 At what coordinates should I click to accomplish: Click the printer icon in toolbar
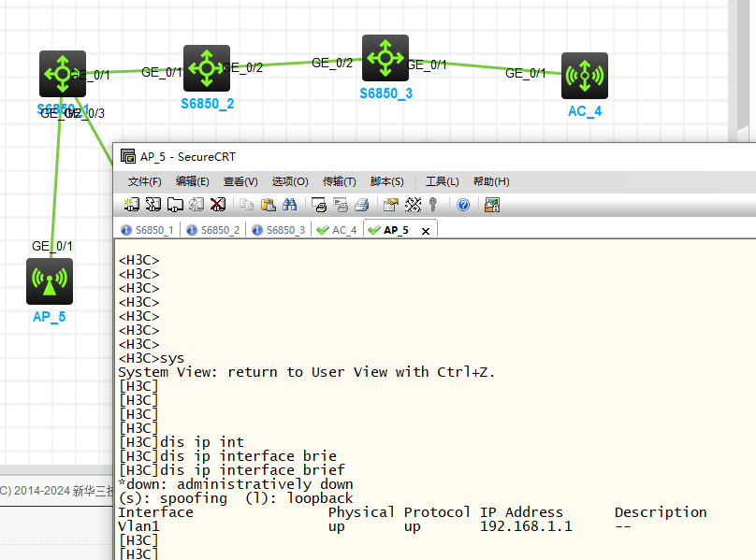coord(362,205)
